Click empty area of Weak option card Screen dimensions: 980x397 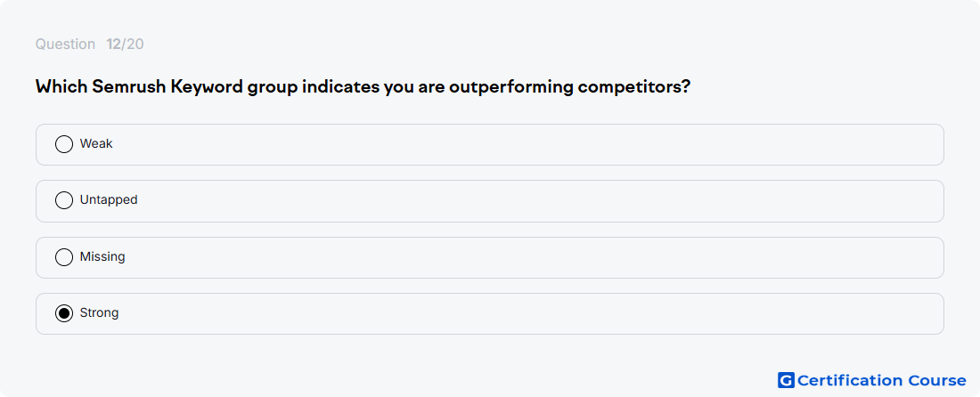[500, 144]
